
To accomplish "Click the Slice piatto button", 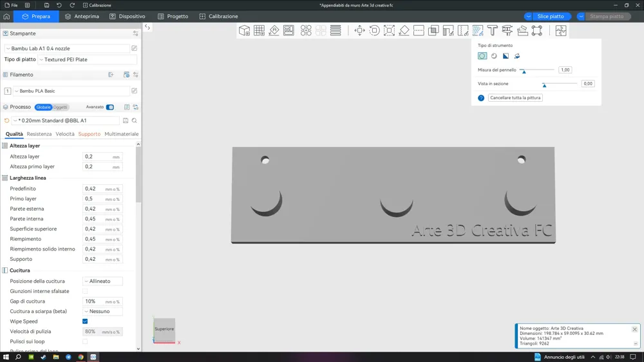I will click(551, 17).
